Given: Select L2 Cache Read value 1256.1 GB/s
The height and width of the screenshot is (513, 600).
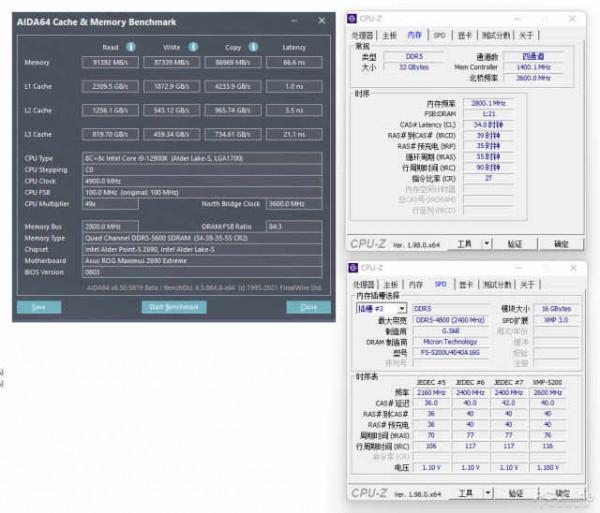Looking at the screenshot, I should 110,111.
